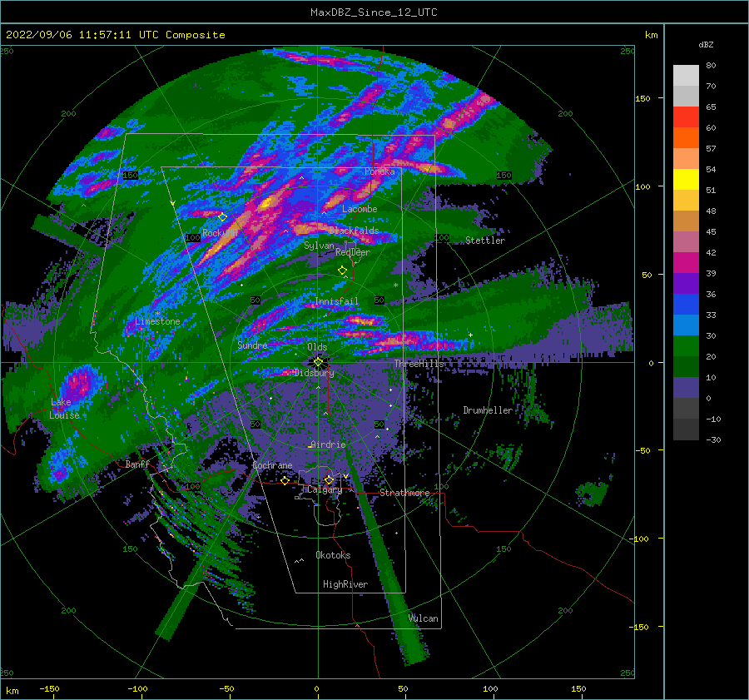The image size is (749, 700).
Task: Click the ThreeHills town label
Action: point(419,364)
